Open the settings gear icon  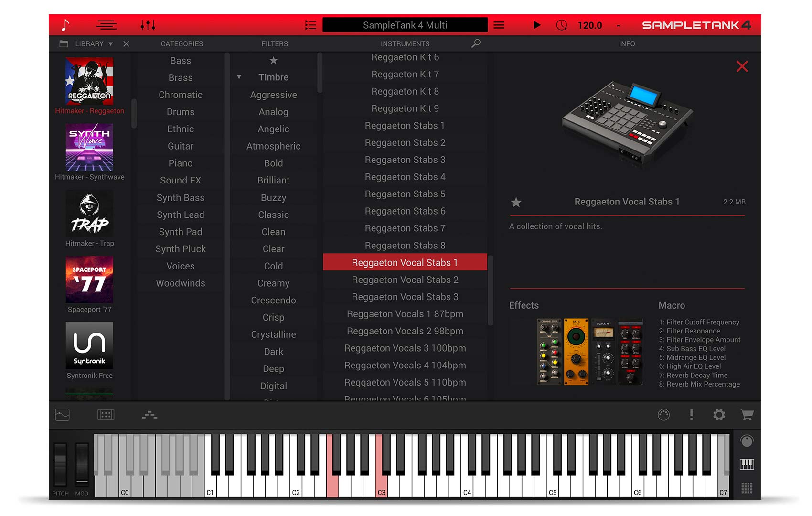pos(719,415)
